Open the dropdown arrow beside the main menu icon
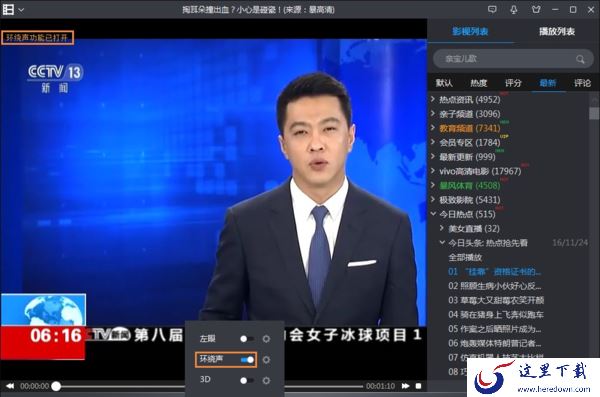 21,10
